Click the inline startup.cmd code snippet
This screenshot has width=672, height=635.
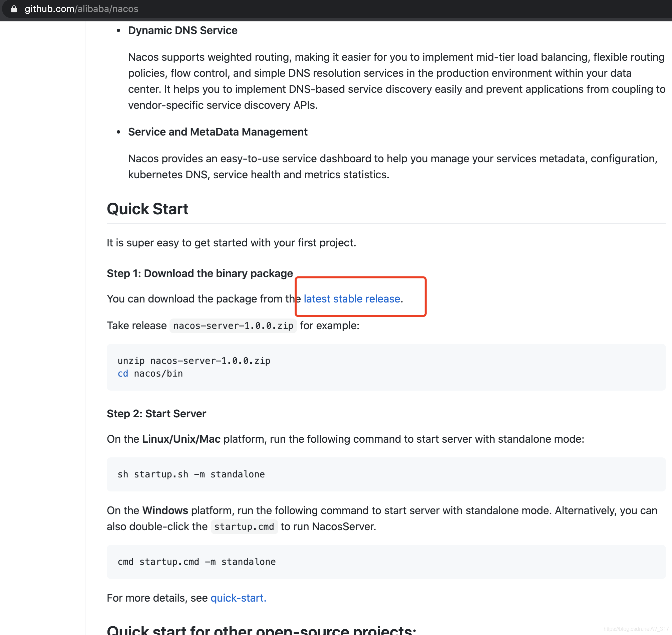pos(244,527)
